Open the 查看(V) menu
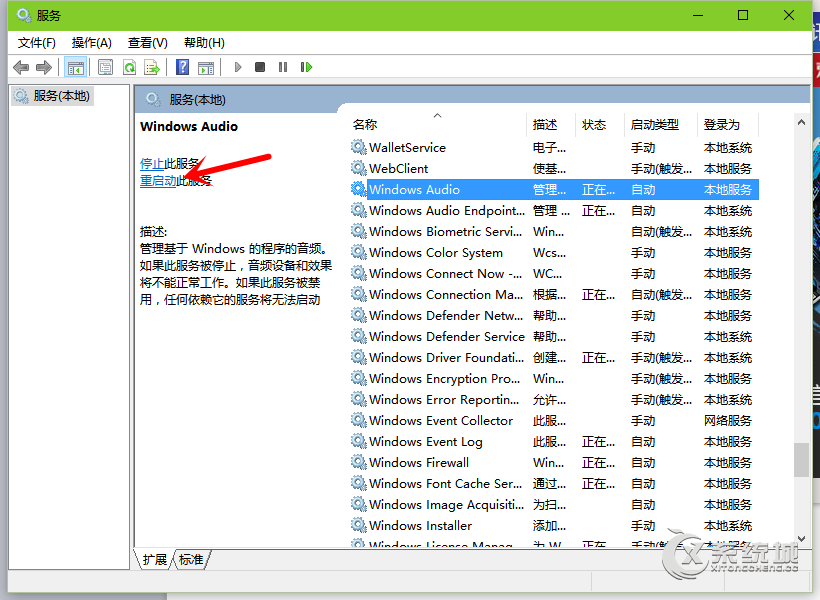 [x=147, y=43]
